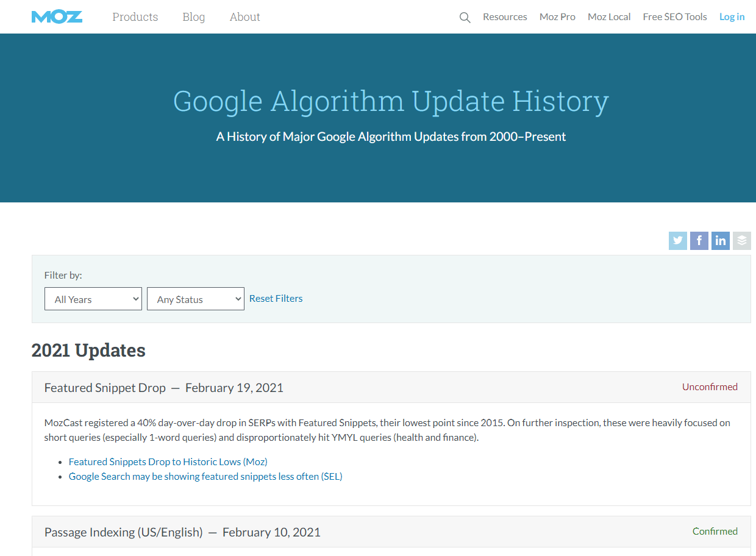Go to Moz Local
Viewport: 756px width, 556px height.
609,17
